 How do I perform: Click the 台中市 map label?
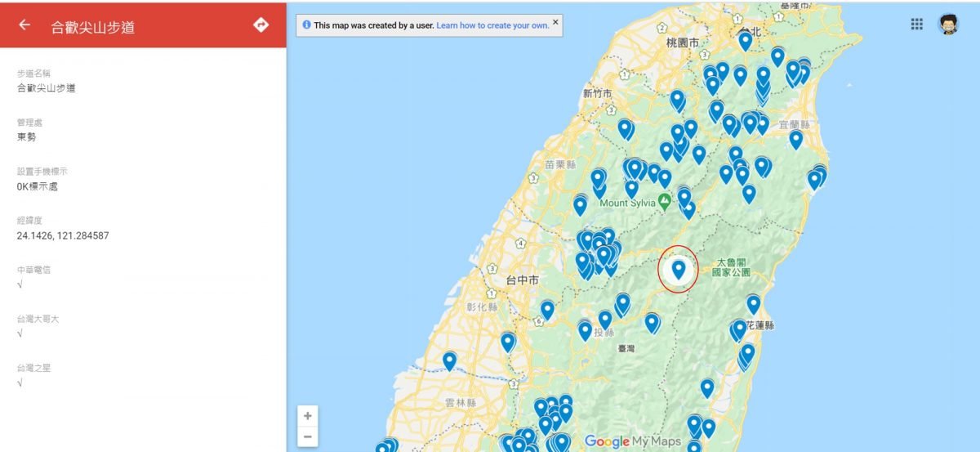tap(522, 280)
